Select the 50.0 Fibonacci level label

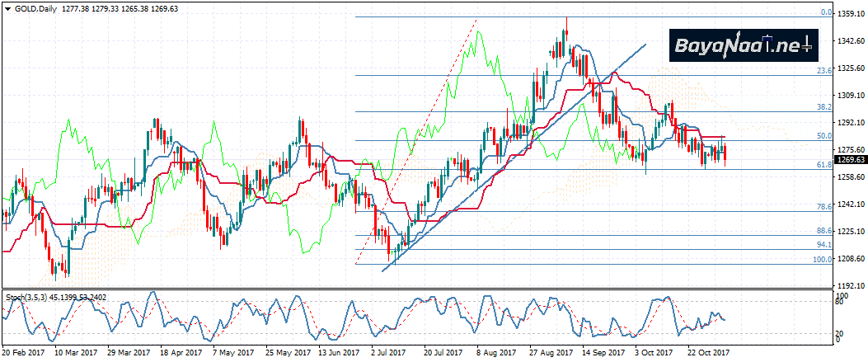tap(823, 135)
